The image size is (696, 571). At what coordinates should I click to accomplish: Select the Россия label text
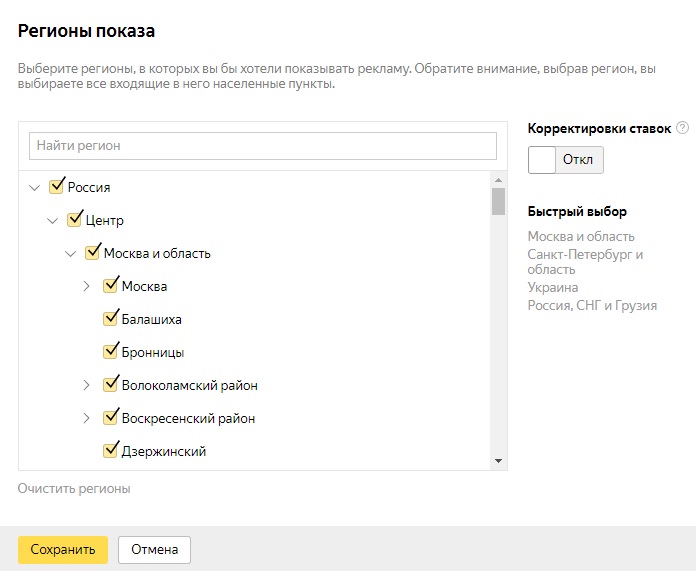coord(89,188)
